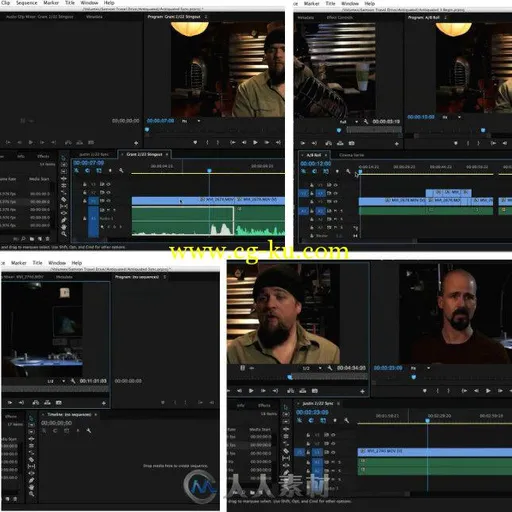Click the Overwrite button in A/B Roll source monitor
Viewport: 512px width, 512px height.
click(340, 143)
